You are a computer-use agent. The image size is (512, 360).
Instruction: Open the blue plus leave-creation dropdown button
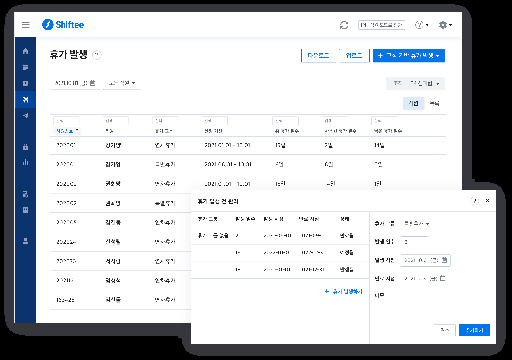point(409,55)
